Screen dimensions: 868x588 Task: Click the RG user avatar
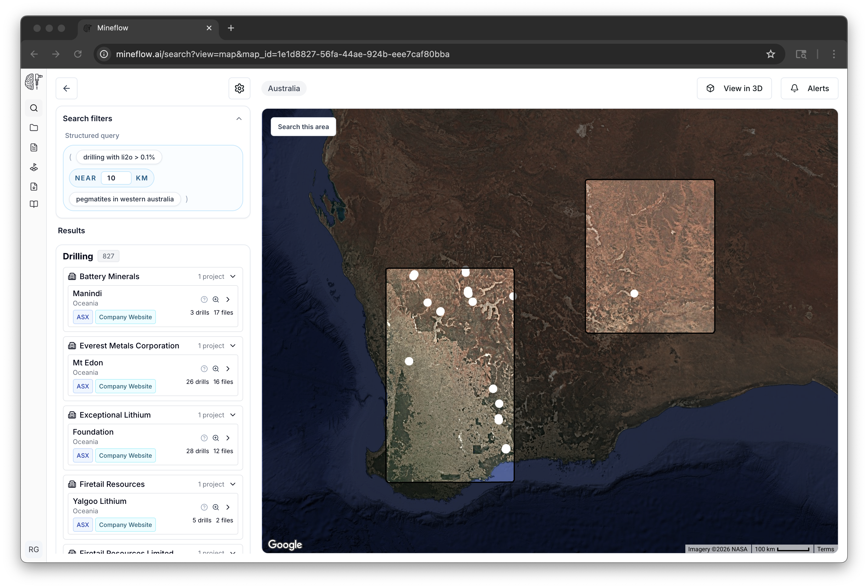pos(34,549)
